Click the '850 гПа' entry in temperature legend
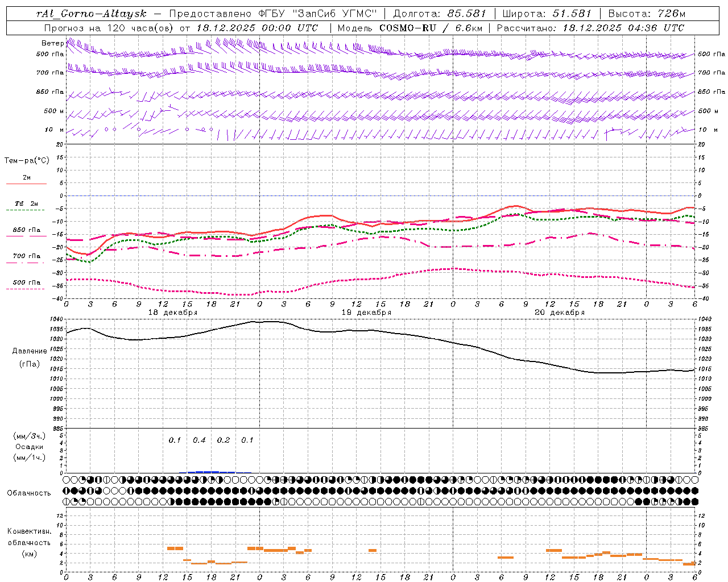Image resolution: width=728 pixels, height=582 pixels. coord(27,230)
